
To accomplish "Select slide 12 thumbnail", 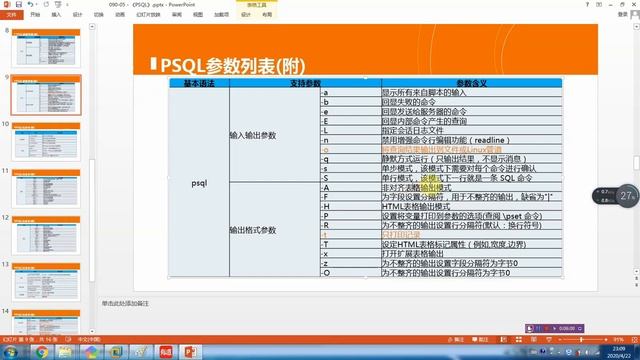I will [x=46, y=236].
